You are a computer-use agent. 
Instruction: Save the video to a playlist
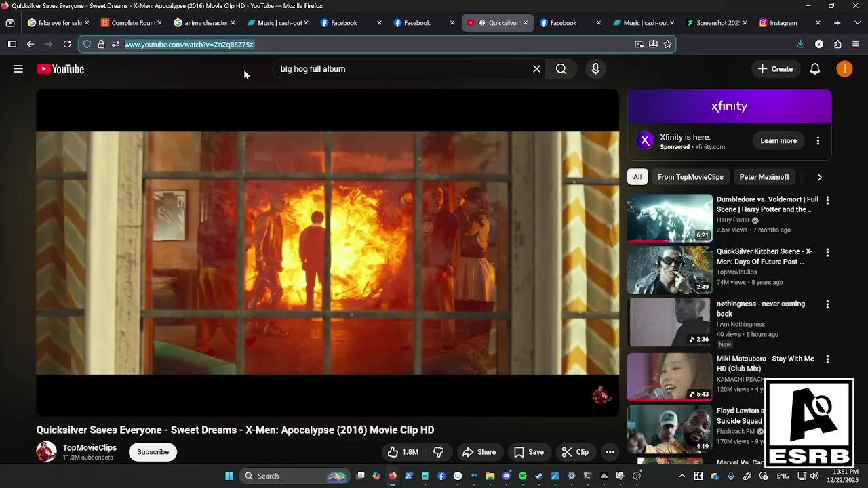[x=529, y=452]
